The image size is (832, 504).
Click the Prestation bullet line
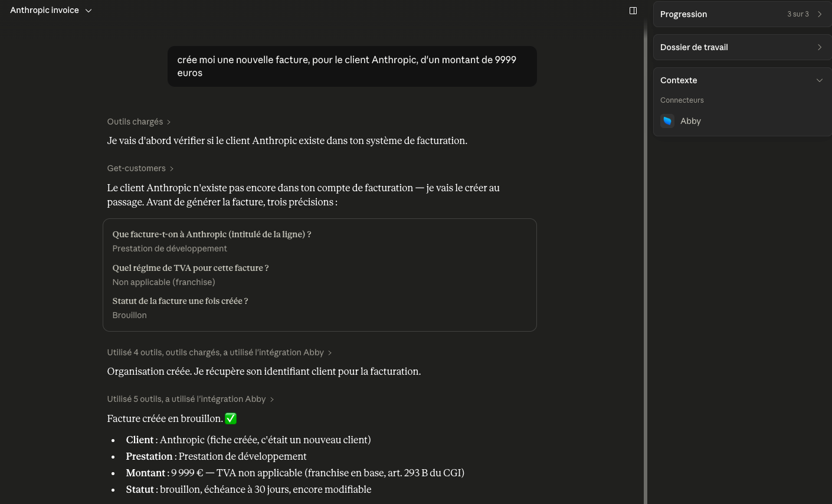click(x=216, y=456)
